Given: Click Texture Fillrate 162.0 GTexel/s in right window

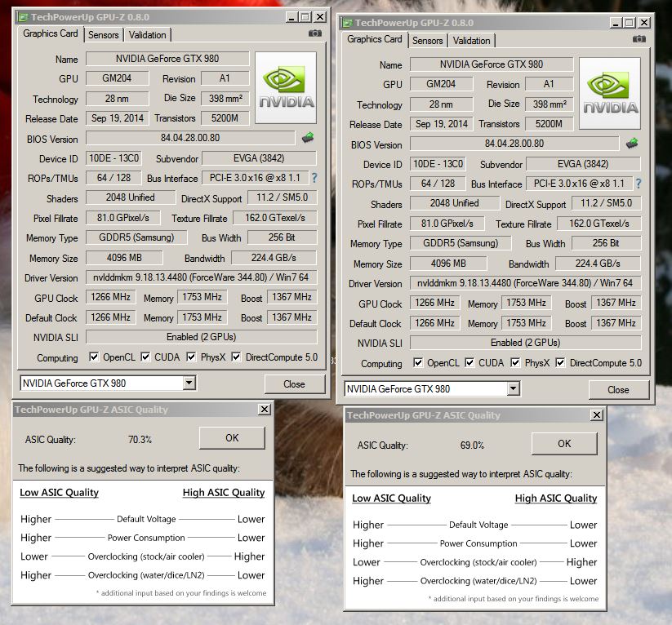Looking at the screenshot, I should (x=599, y=224).
